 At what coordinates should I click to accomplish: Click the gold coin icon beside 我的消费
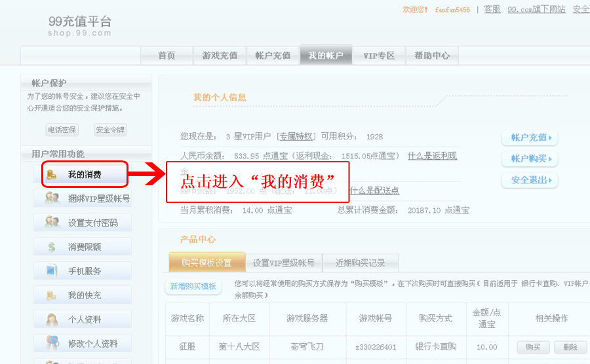pyautogui.click(x=52, y=175)
